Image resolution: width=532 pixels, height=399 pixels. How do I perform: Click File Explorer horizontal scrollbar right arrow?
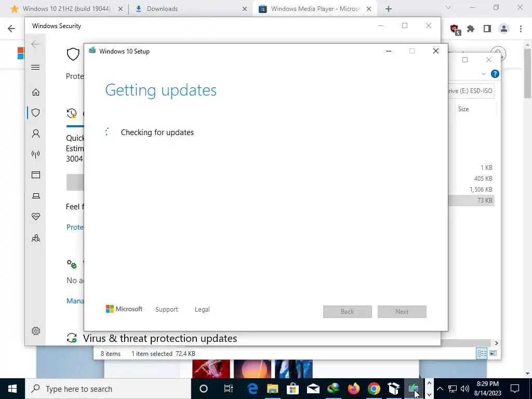(x=496, y=343)
